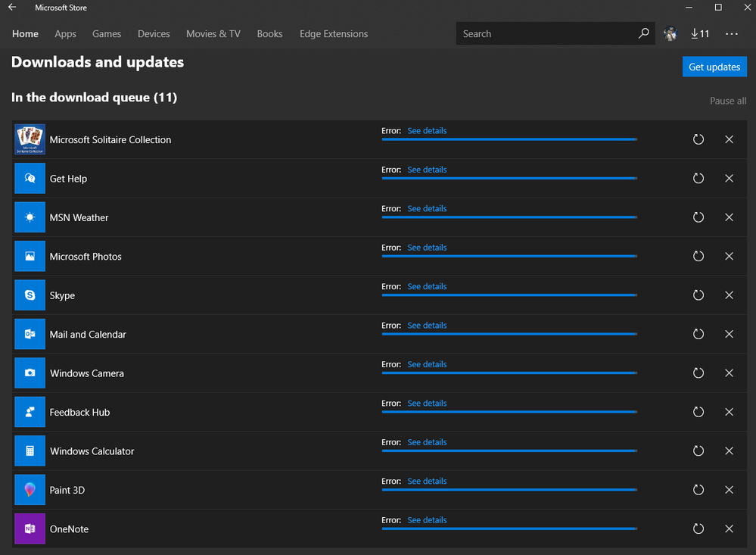Cancel the Paint 3D download
Screen dimensions: 756x555
pyautogui.click(x=729, y=490)
